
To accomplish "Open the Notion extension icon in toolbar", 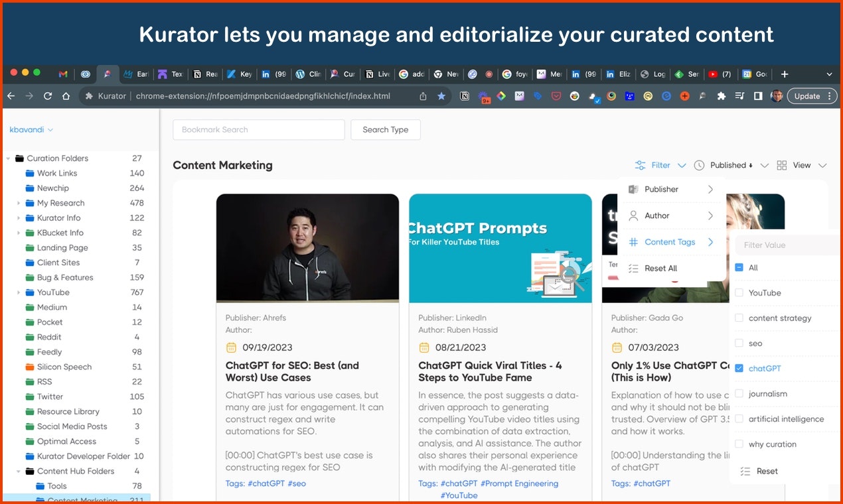I will [x=465, y=96].
